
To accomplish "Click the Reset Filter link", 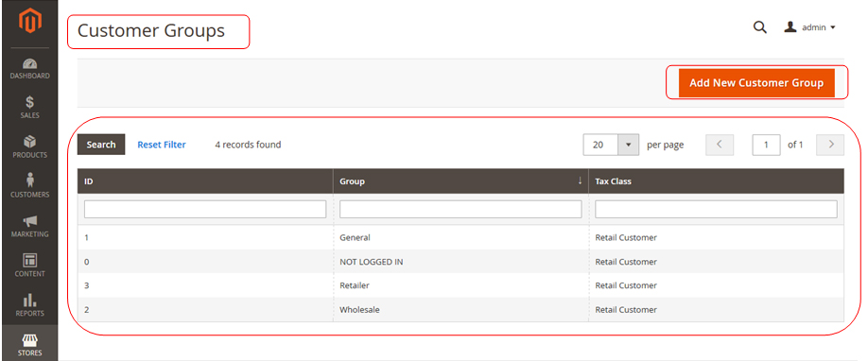I will pyautogui.click(x=162, y=145).
